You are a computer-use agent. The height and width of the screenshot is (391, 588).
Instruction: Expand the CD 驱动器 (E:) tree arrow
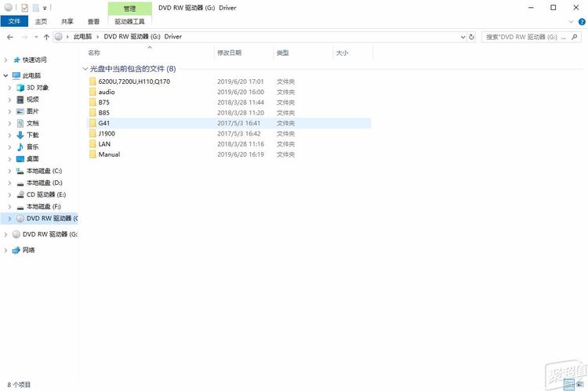9,194
